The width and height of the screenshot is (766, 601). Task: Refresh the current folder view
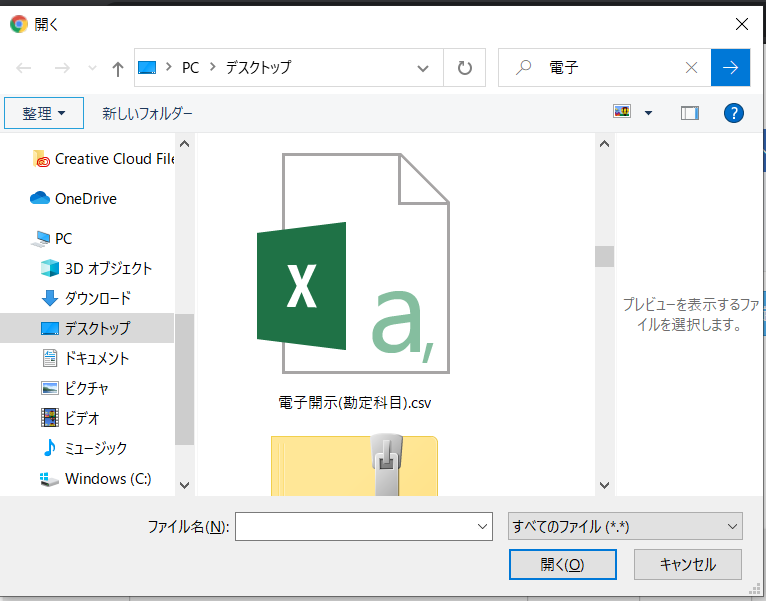tap(465, 67)
